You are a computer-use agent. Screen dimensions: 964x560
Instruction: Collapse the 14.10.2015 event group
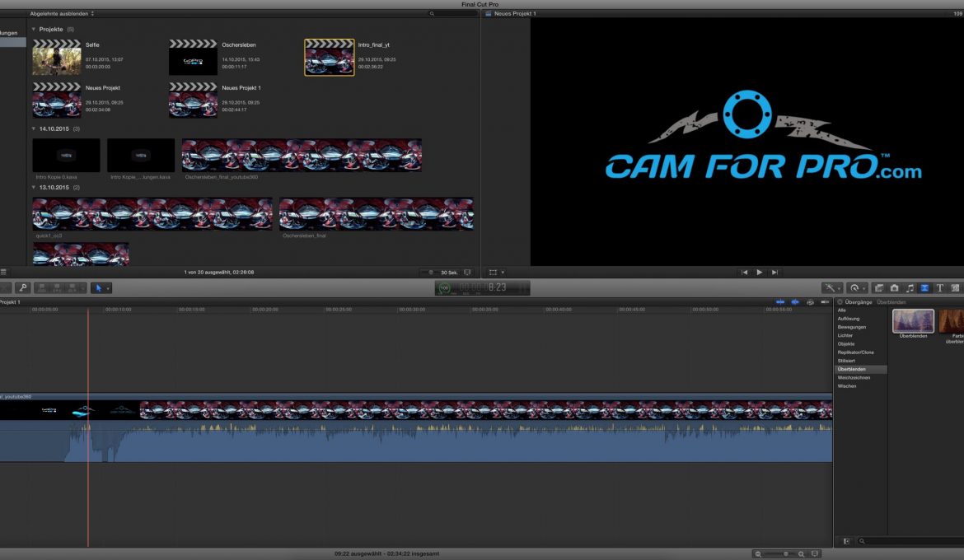pos(33,128)
